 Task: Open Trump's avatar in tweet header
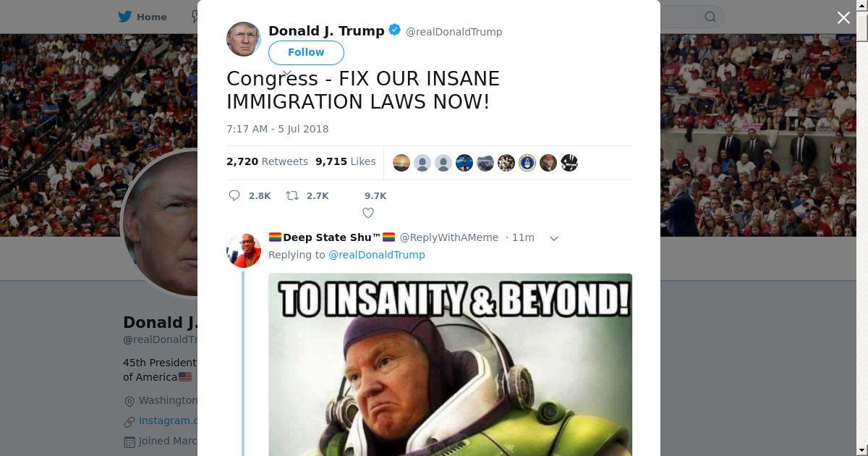244,39
